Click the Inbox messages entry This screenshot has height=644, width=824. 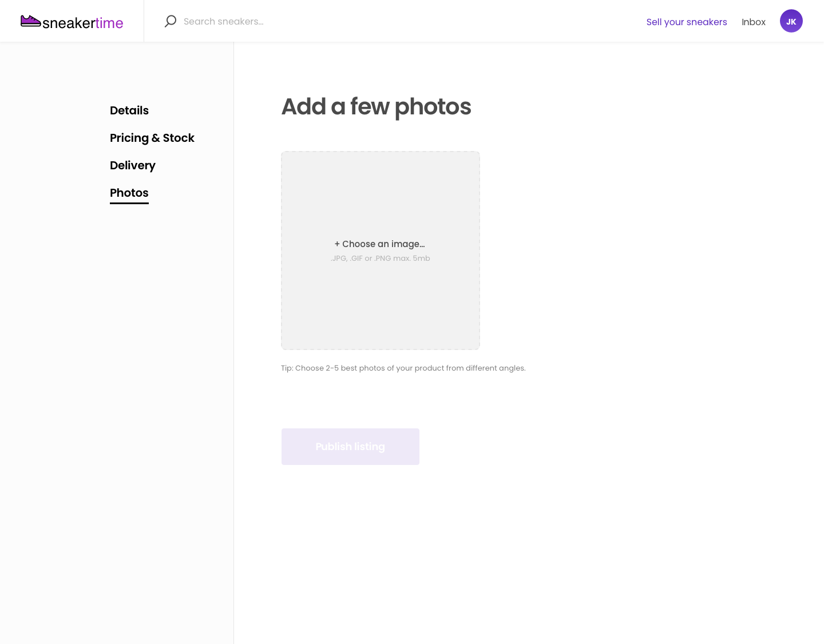coord(754,22)
